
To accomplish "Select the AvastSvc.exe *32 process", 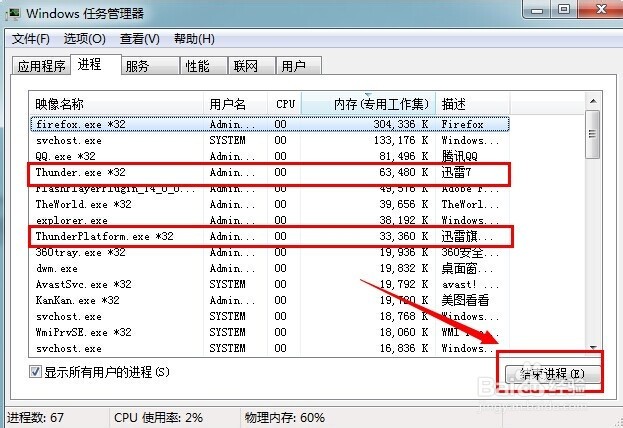I will [270, 284].
